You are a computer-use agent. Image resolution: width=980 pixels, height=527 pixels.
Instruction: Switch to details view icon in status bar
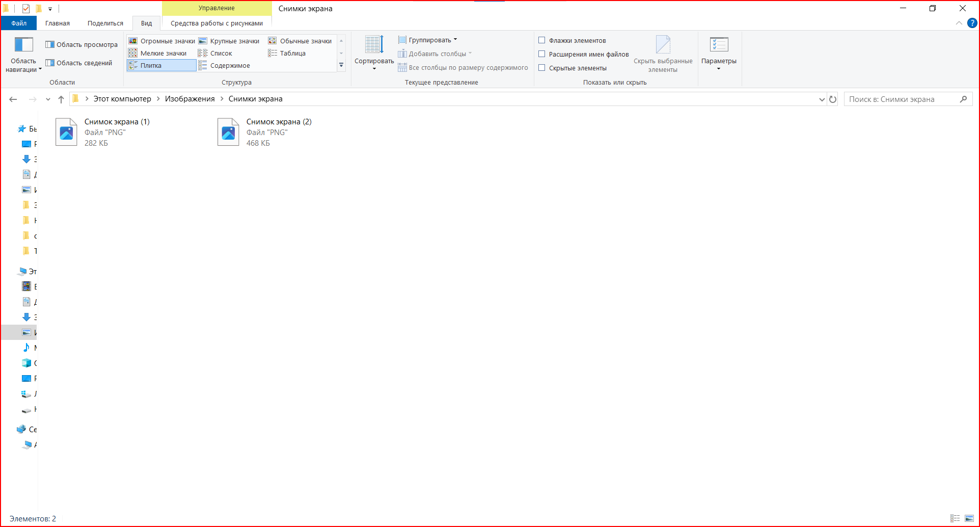(955, 518)
